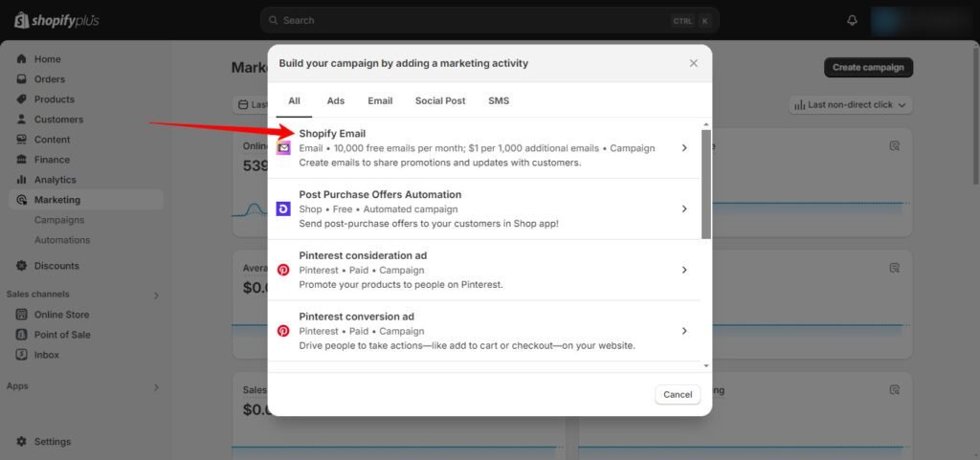Close the campaign dialog with X
This screenshot has height=460, width=980.
[693, 63]
